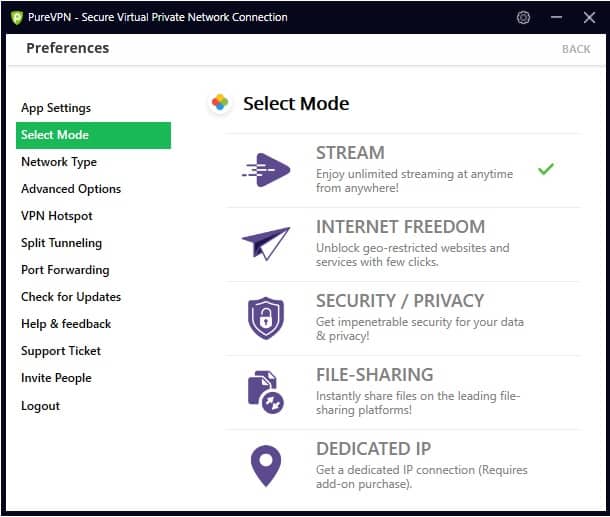The height and width of the screenshot is (517, 610).
Task: Choose the STREAM mode title
Action: coord(351,153)
